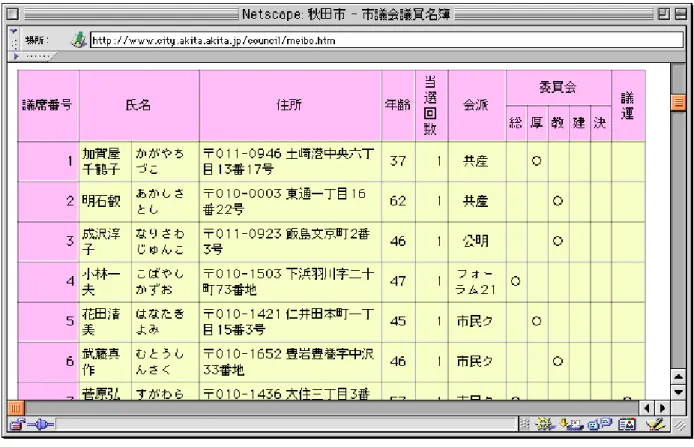Click 公明 faction cell in row 3
The height and width of the screenshot is (447, 694).
tap(476, 242)
